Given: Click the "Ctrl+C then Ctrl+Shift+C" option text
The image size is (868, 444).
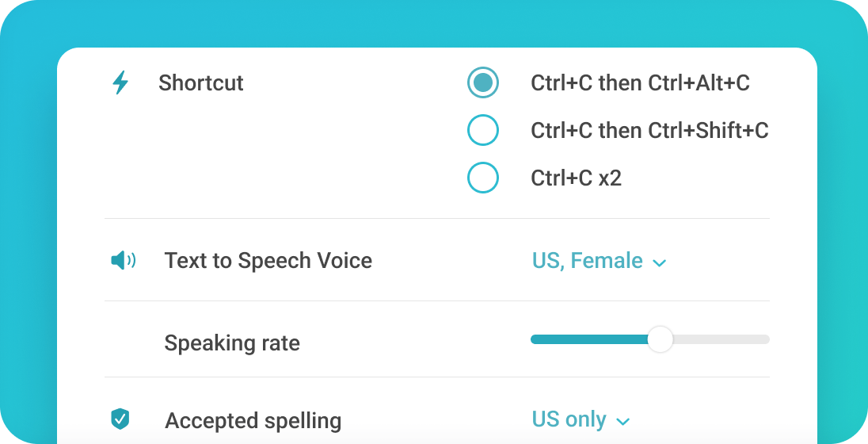Looking at the screenshot, I should (x=649, y=130).
